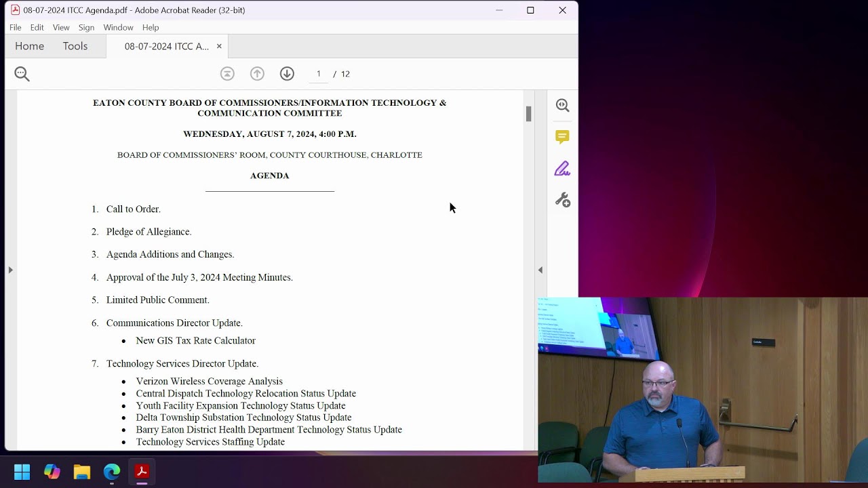Open the Edit menu

(37, 27)
